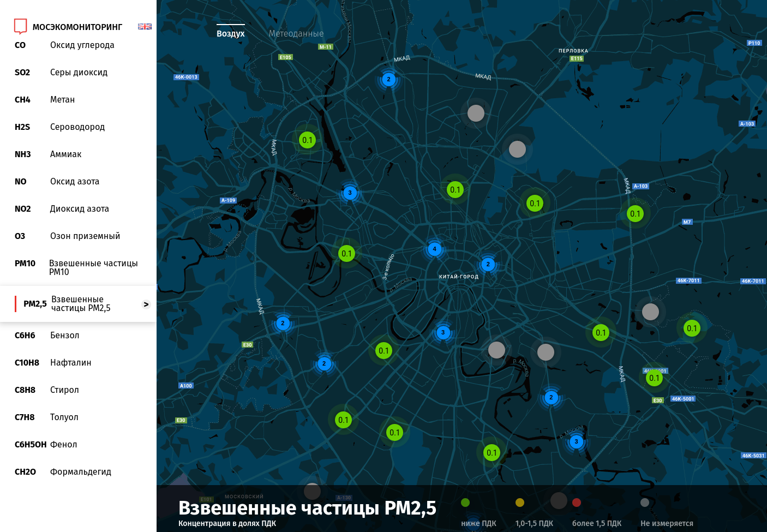Open the blue cluster marker numbered 4
The width and height of the screenshot is (767, 532).
point(434,249)
